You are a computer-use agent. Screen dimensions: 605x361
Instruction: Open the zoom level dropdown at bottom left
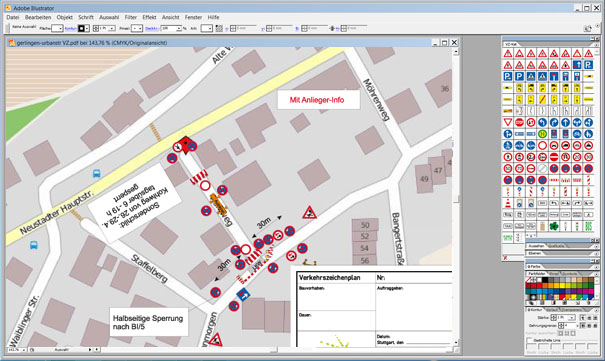click(24, 350)
